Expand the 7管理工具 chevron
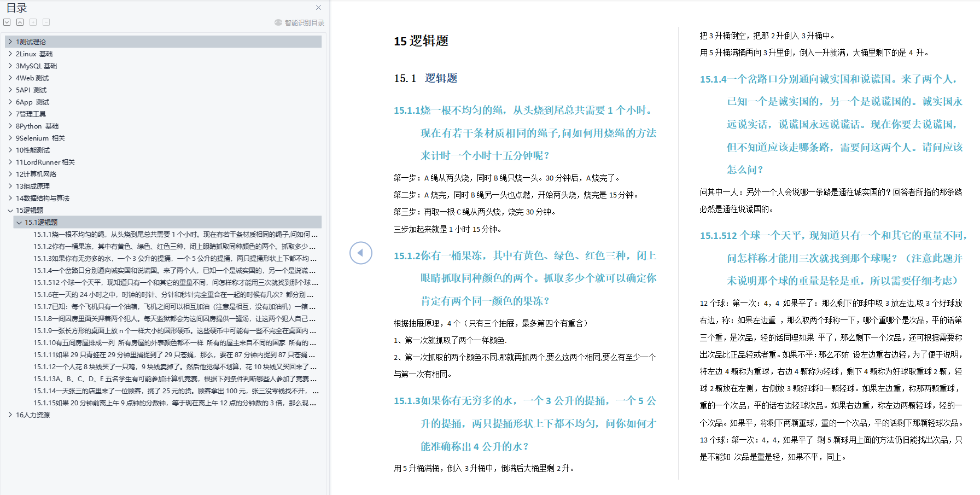The height and width of the screenshot is (495, 980). [x=10, y=114]
